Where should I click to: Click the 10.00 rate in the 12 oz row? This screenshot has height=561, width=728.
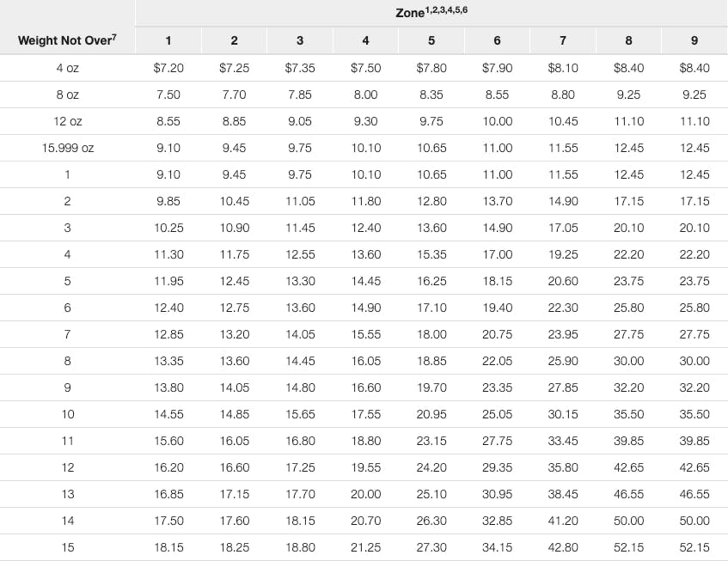[498, 121]
